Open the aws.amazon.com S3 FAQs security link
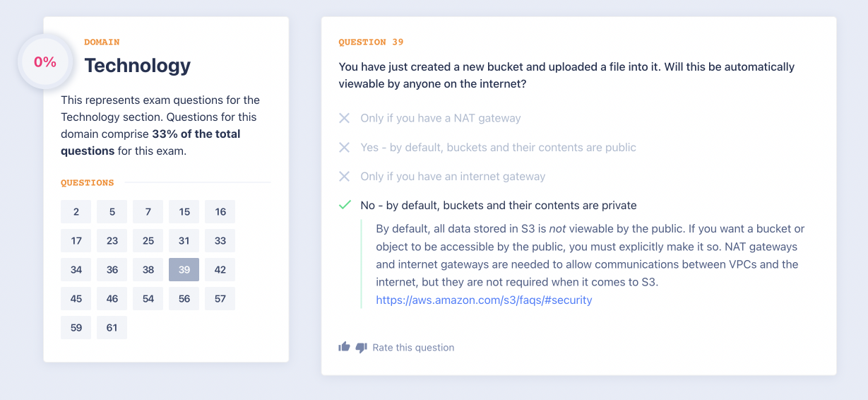 (x=484, y=300)
